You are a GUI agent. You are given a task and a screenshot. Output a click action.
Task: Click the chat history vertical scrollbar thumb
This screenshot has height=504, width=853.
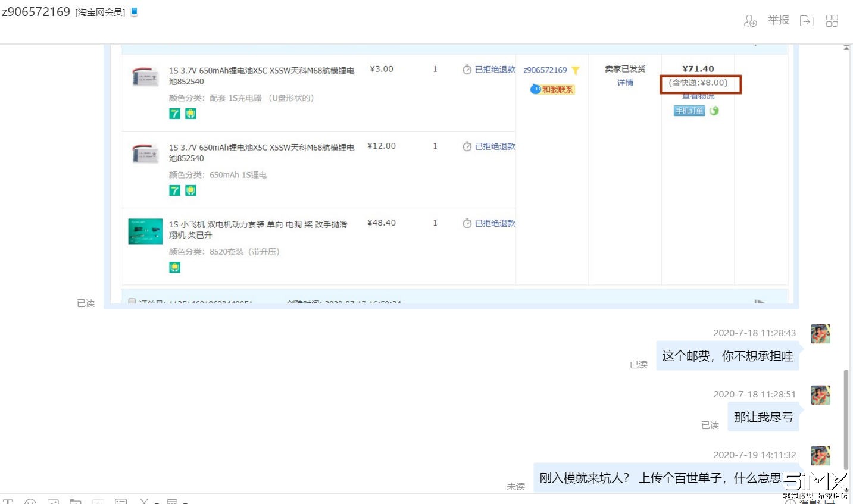[846, 420]
